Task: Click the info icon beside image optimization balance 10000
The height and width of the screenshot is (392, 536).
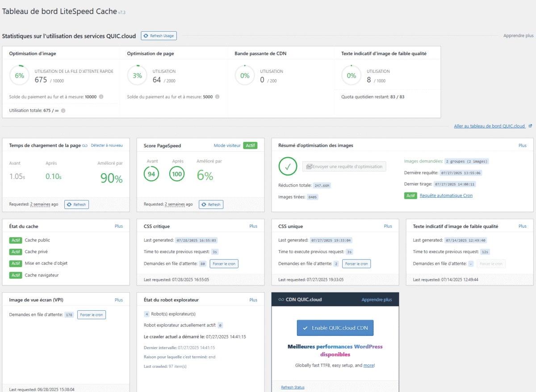Action: point(101,97)
